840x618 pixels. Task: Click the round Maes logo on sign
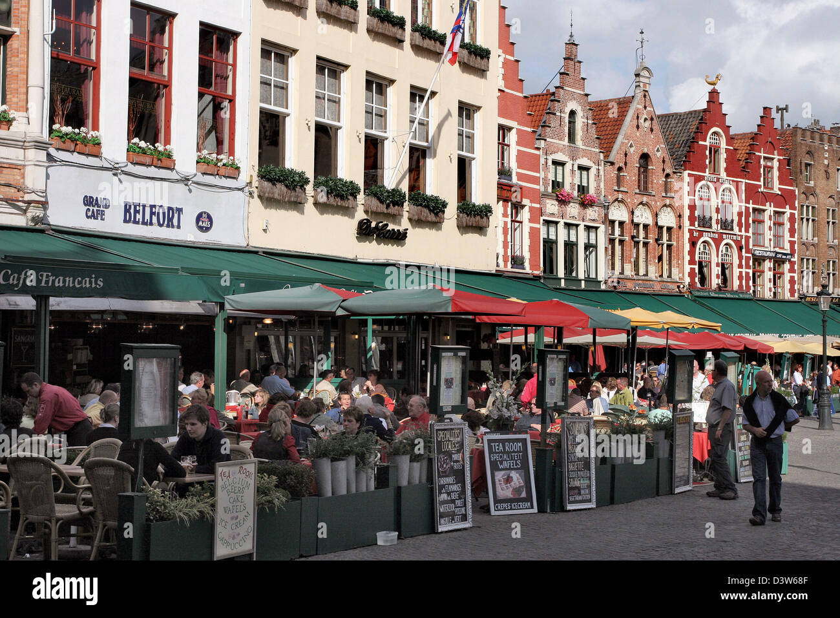[204, 222]
